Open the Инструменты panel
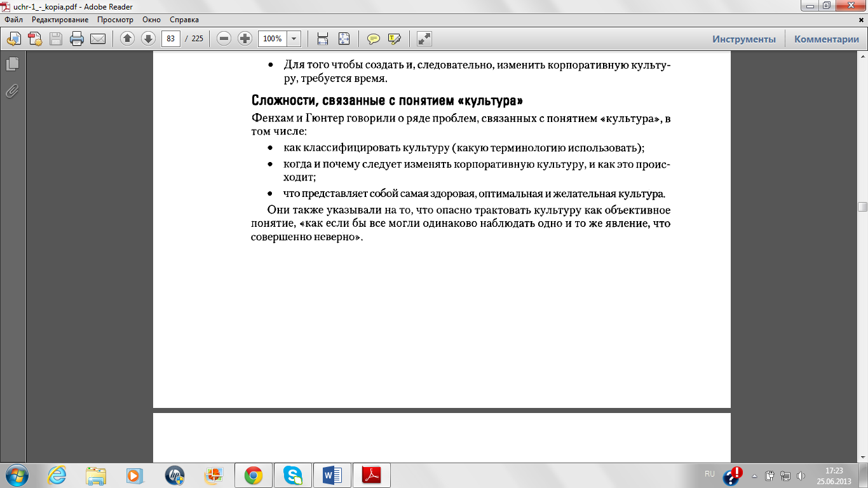 (x=744, y=39)
